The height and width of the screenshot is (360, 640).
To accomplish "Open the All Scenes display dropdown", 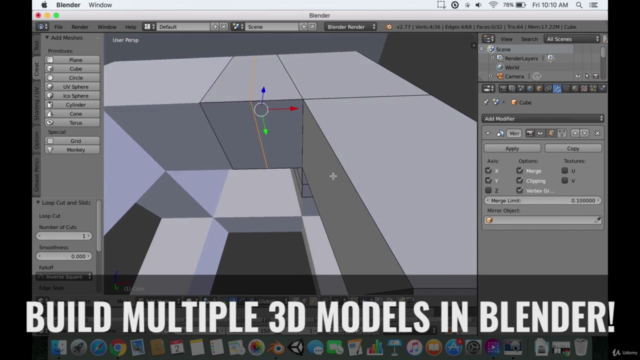I will point(572,39).
